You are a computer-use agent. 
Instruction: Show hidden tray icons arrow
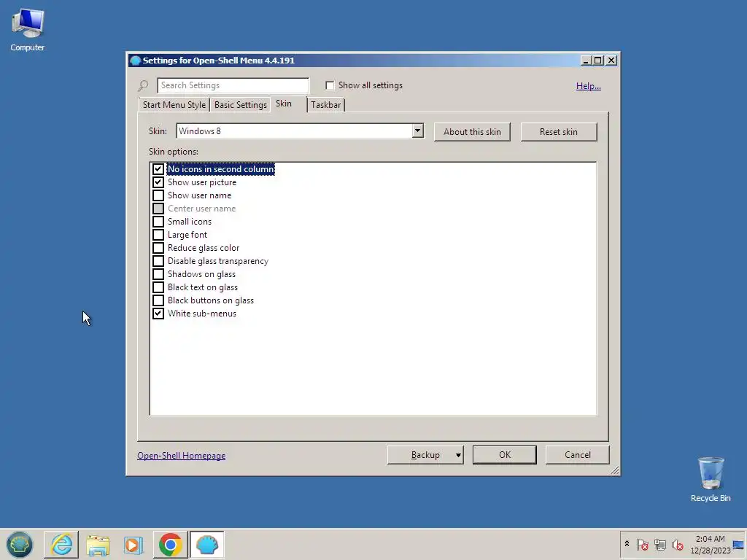pyautogui.click(x=627, y=544)
